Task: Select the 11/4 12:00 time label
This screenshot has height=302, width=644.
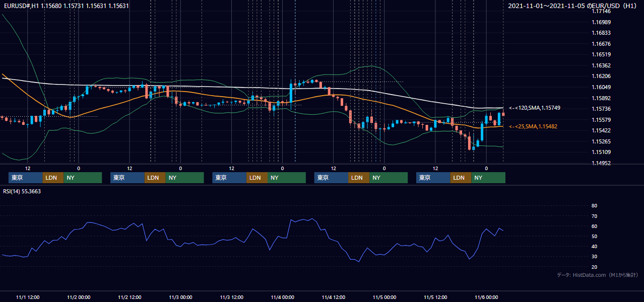Action: [x=333, y=297]
